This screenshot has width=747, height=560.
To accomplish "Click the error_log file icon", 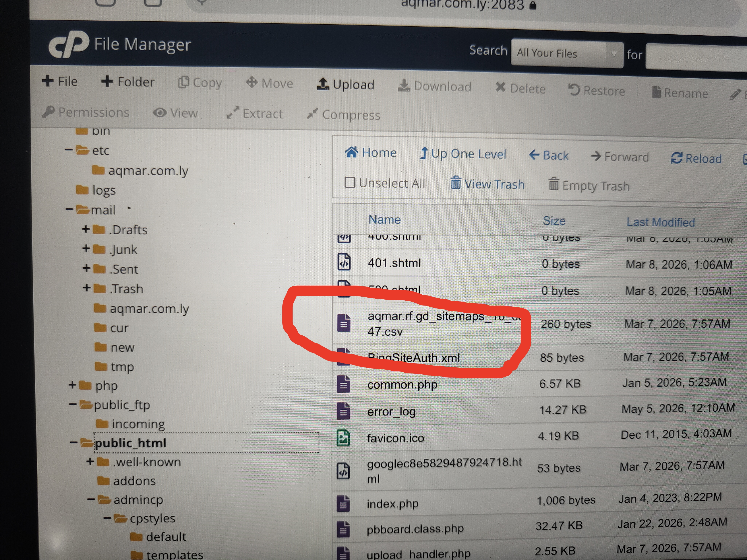I will (x=343, y=411).
